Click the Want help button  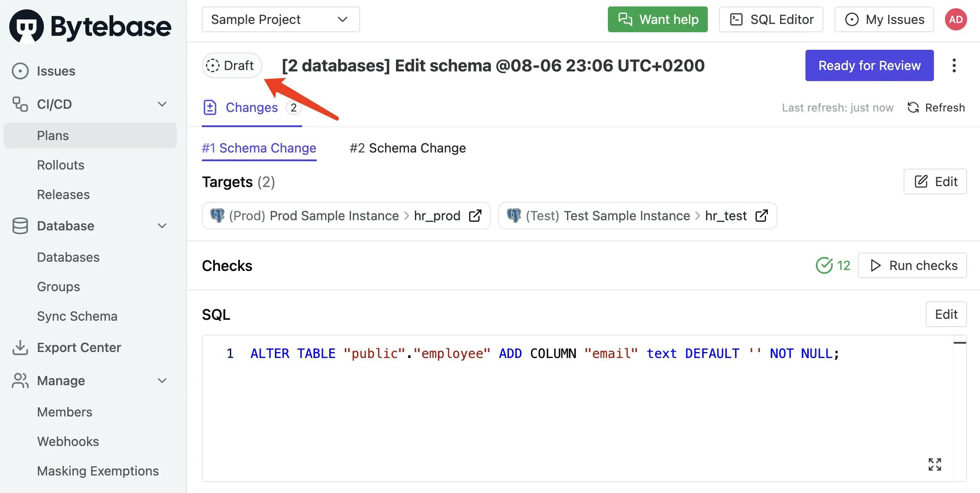[658, 19]
